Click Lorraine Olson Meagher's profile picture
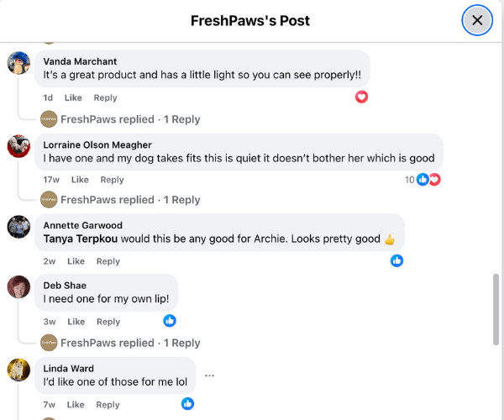Image resolution: width=504 pixels, height=420 pixels. coord(18,146)
